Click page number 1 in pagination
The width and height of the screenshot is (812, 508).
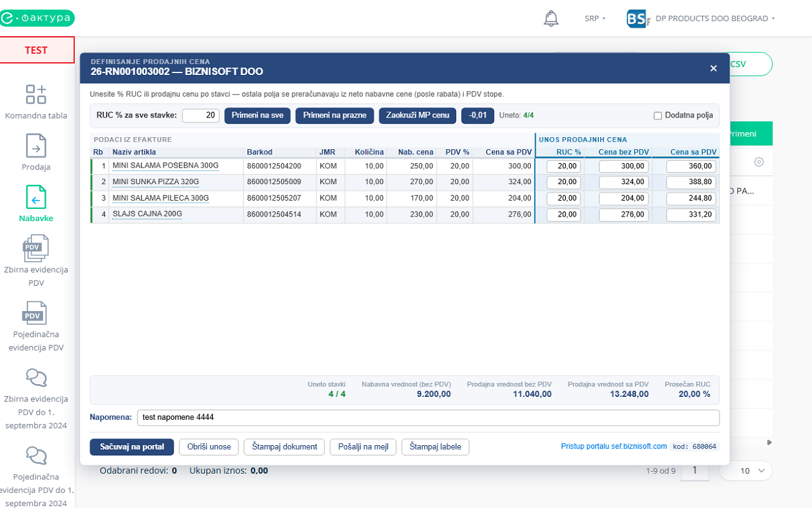pos(695,471)
